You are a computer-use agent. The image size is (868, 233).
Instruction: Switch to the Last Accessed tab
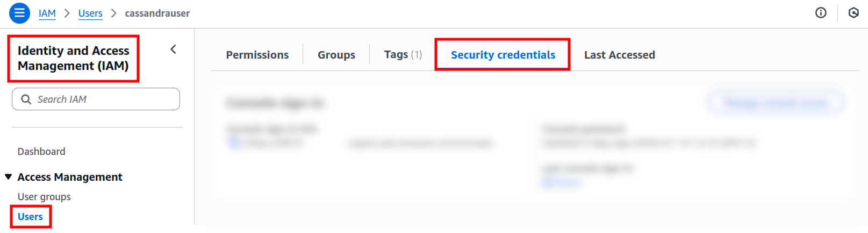pyautogui.click(x=619, y=55)
